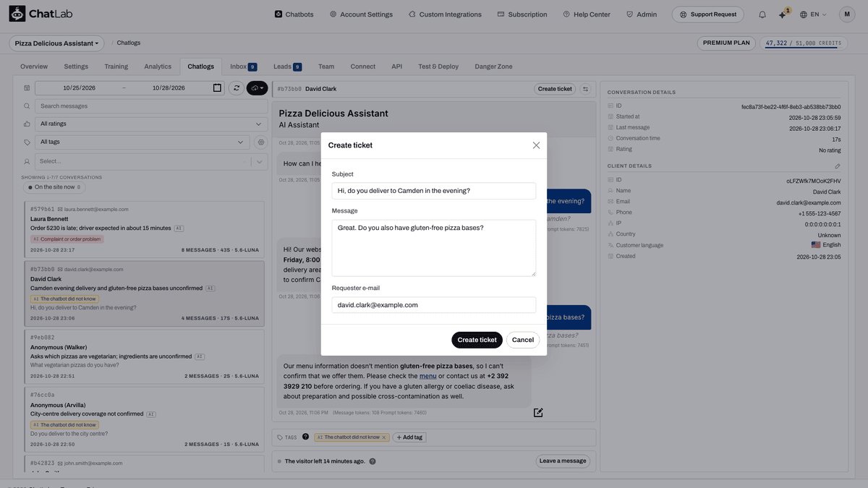The width and height of the screenshot is (868, 488).
Task: Click the swap arrows icon beside Create ticket
Action: tap(586, 89)
